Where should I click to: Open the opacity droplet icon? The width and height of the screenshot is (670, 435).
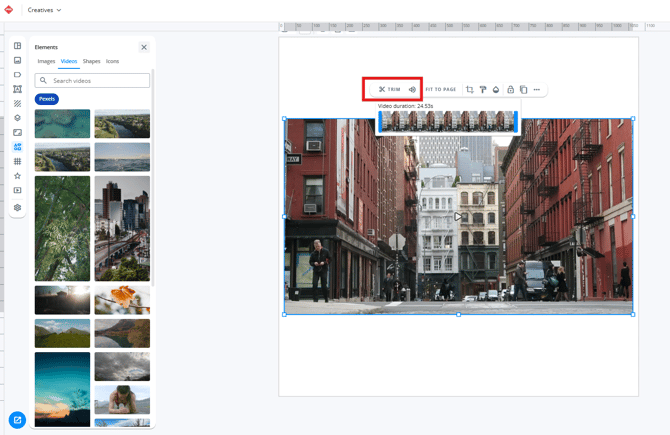coord(496,90)
